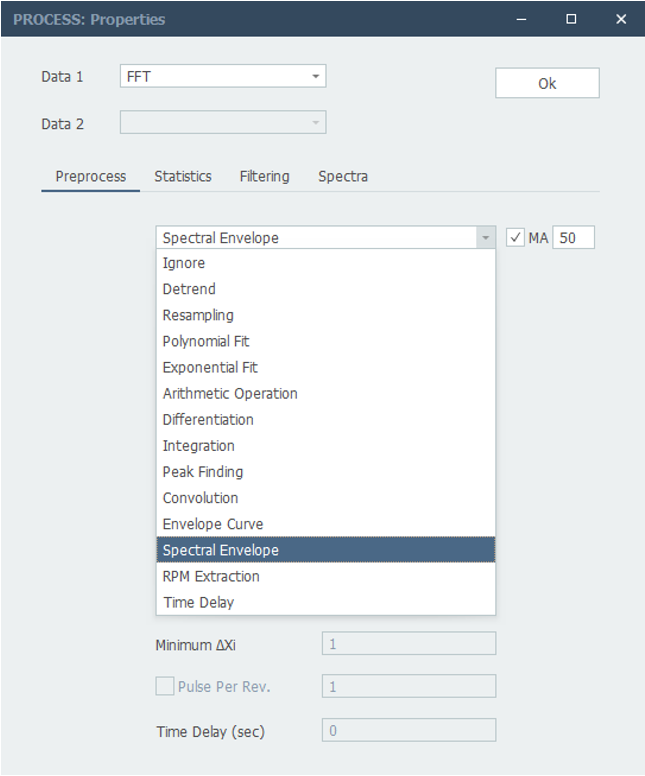The width and height of the screenshot is (645, 776).
Task: Pick the Polynomial Fit option
Action: coord(326,341)
